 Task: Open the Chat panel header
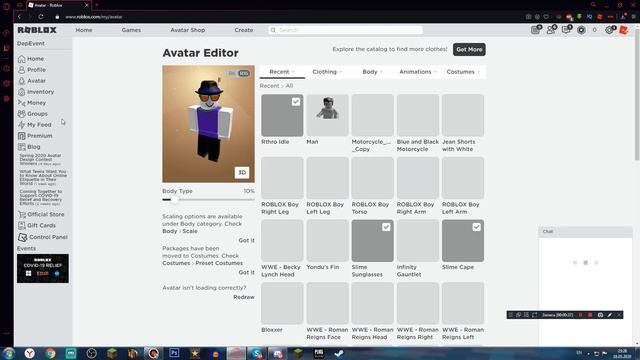(x=585, y=231)
